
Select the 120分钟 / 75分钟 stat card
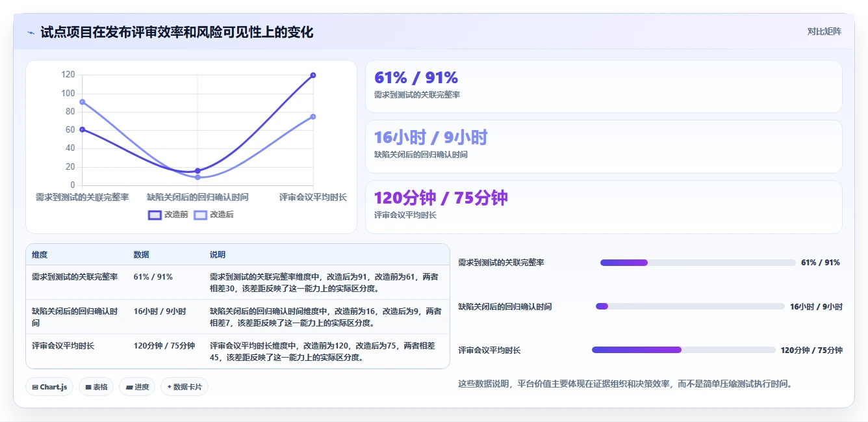point(604,207)
